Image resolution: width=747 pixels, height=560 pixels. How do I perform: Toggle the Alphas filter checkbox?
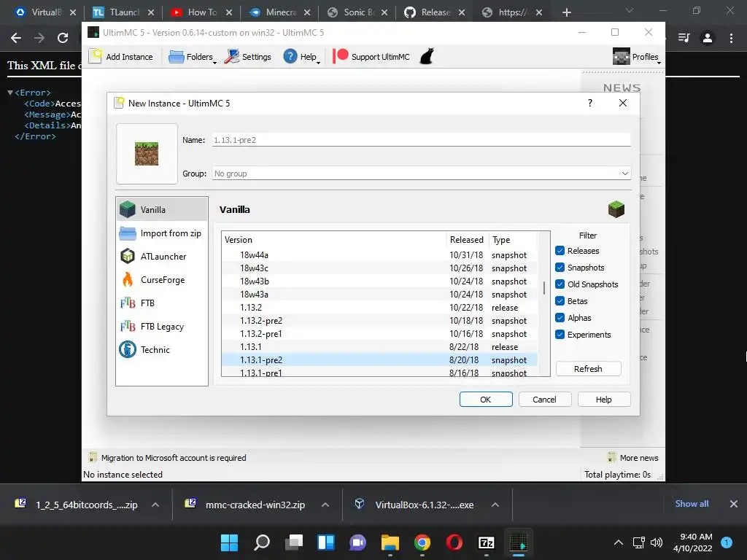tap(560, 318)
